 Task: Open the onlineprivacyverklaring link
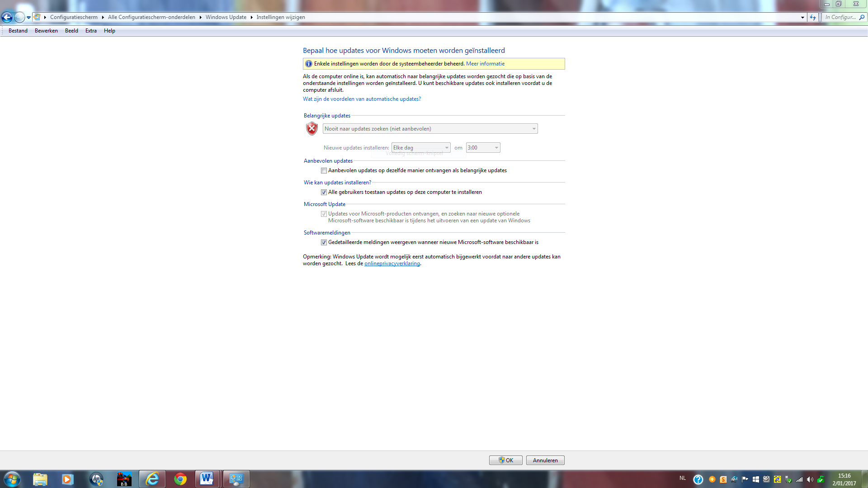pyautogui.click(x=392, y=264)
